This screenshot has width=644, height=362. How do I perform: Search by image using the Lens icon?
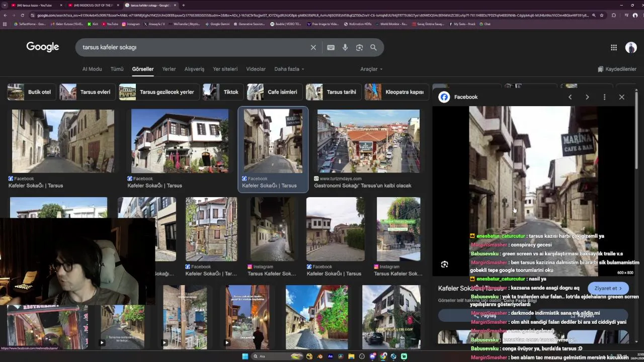point(359,47)
